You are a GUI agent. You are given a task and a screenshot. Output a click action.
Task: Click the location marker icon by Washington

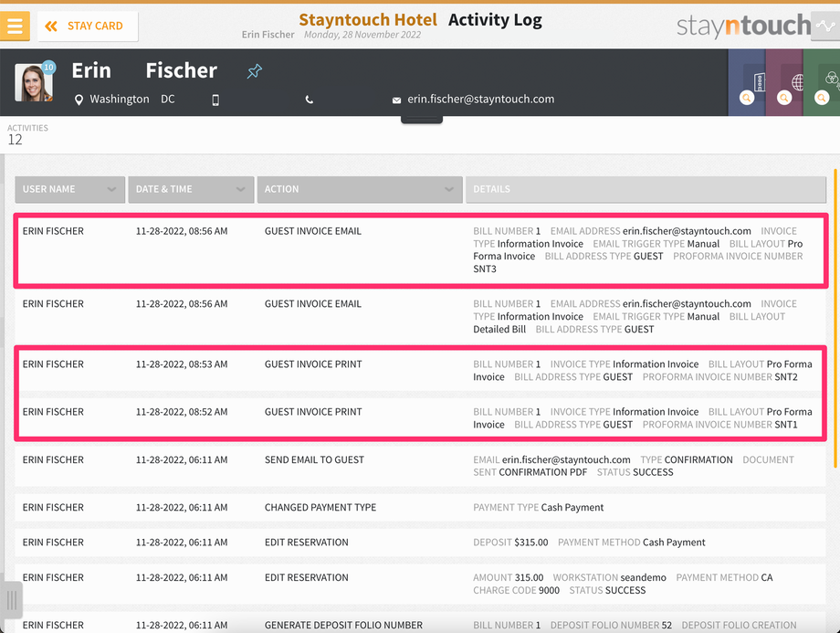[79, 100]
